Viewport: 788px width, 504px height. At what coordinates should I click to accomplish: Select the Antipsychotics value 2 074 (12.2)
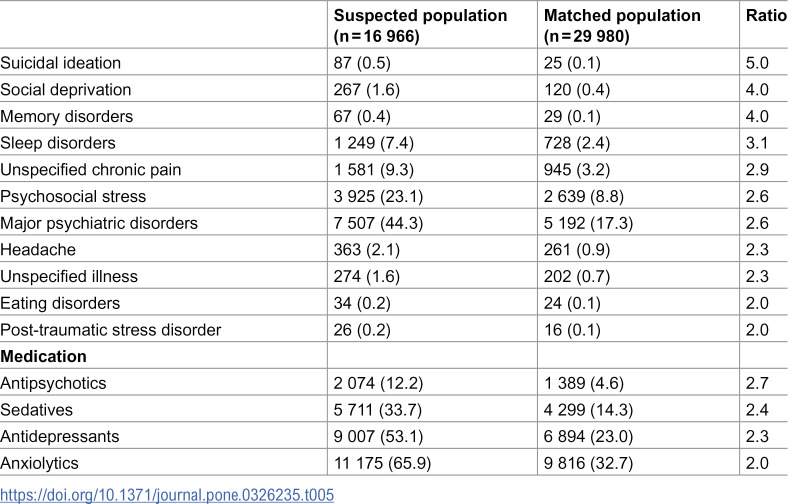[x=378, y=383]
